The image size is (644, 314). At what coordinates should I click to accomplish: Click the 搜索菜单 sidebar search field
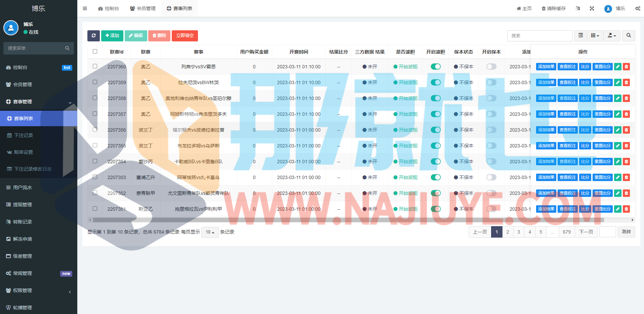pos(35,48)
